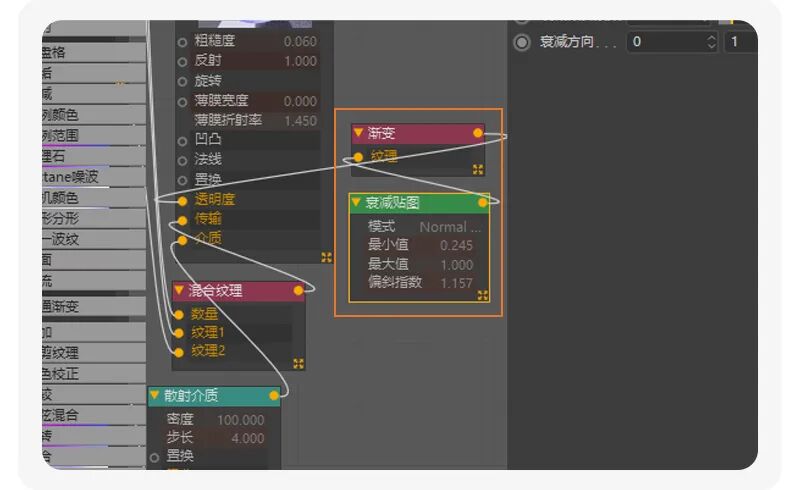Click the connected 透明度 orange pin
The width and height of the screenshot is (800, 490).
click(182, 201)
